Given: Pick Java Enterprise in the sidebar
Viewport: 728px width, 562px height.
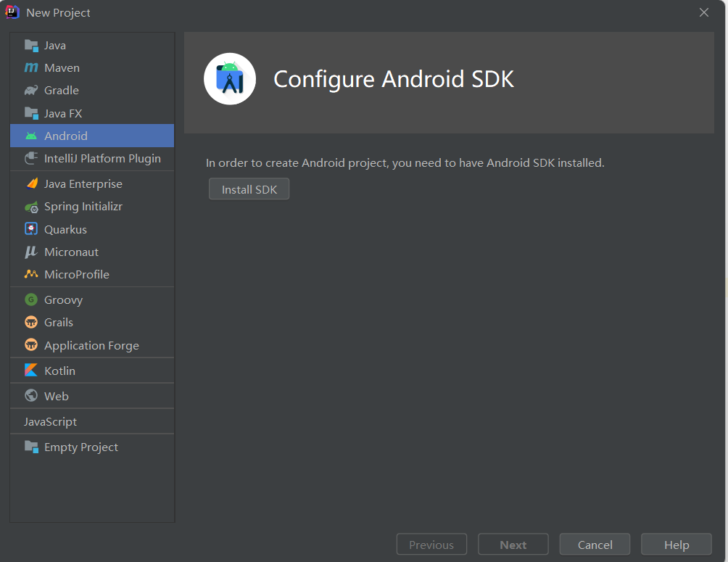Looking at the screenshot, I should pyautogui.click(x=83, y=184).
